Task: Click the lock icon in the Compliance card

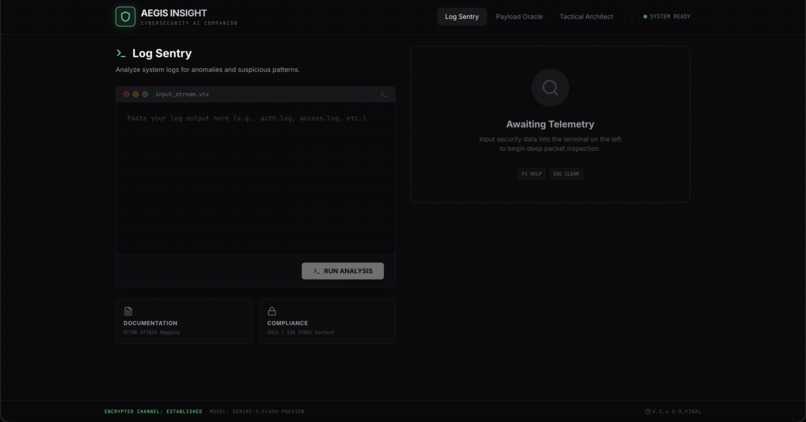Action: pyautogui.click(x=272, y=311)
